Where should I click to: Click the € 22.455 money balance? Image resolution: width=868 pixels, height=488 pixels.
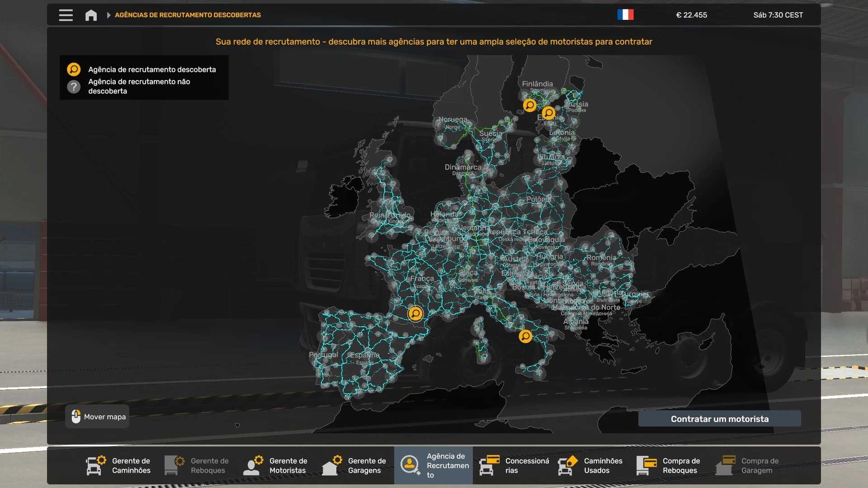[691, 15]
